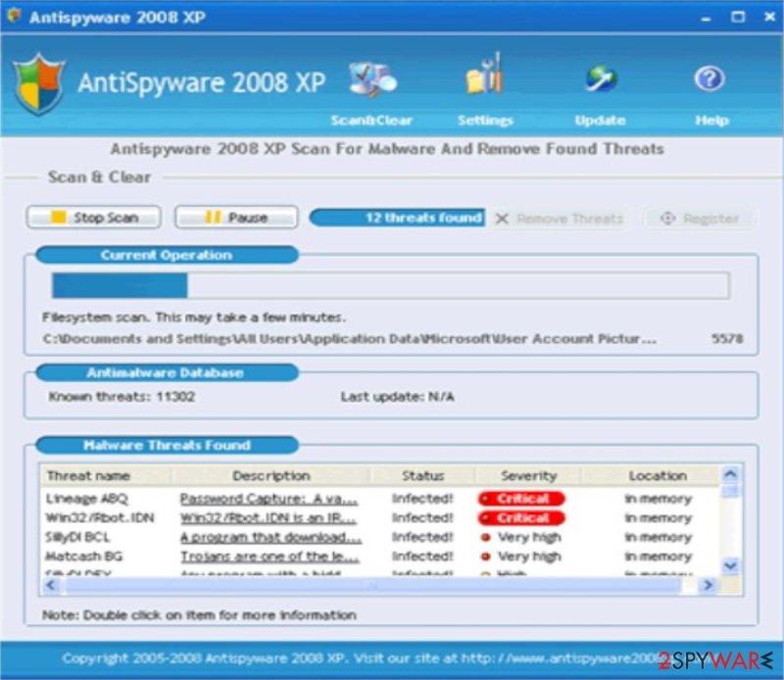This screenshot has width=784, height=680.
Task: Click the Critical badge for Win32/Rbot.IDN
Action: (x=521, y=518)
